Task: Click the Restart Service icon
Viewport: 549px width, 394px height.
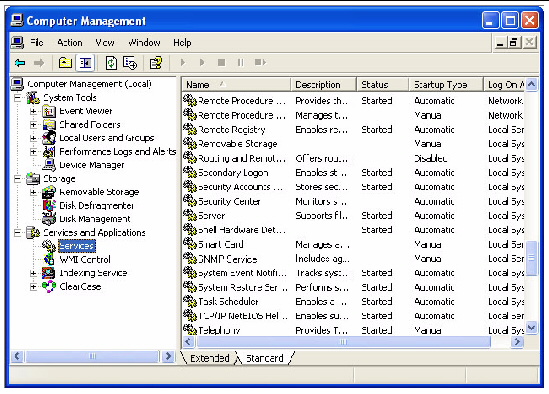Action: (260, 63)
